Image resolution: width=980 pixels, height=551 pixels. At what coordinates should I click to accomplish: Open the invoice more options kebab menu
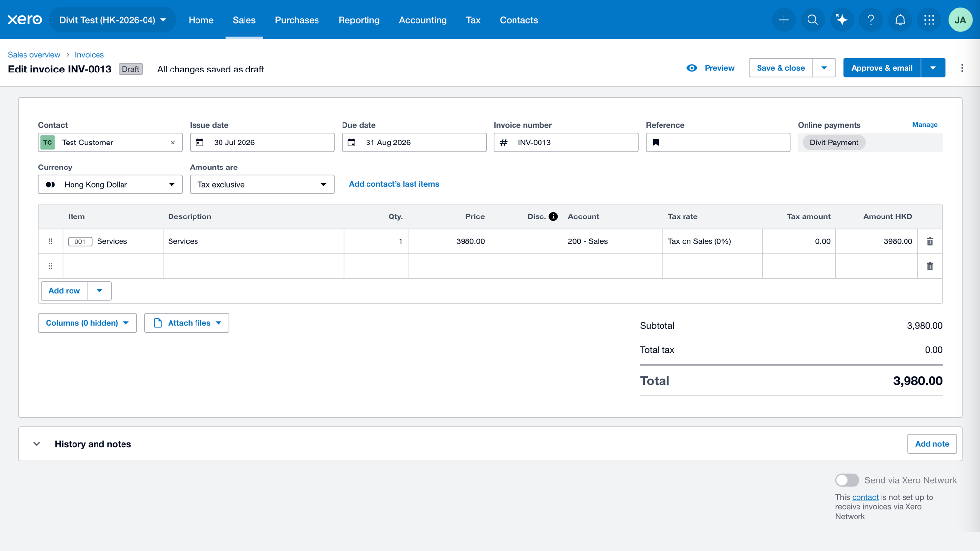(x=962, y=68)
